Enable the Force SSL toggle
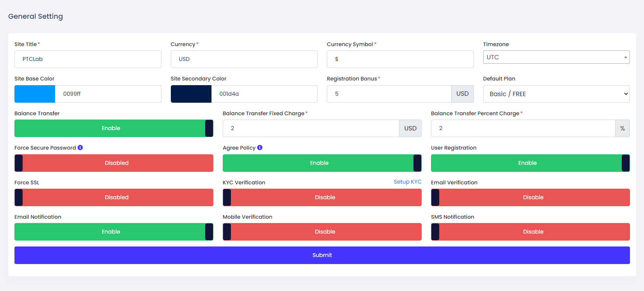 [x=114, y=197]
